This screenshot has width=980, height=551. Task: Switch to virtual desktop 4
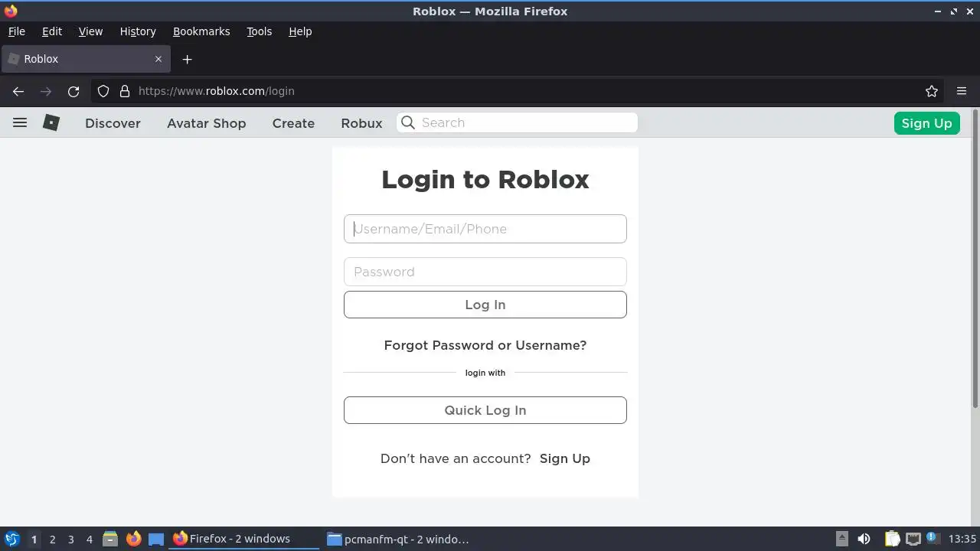89,539
